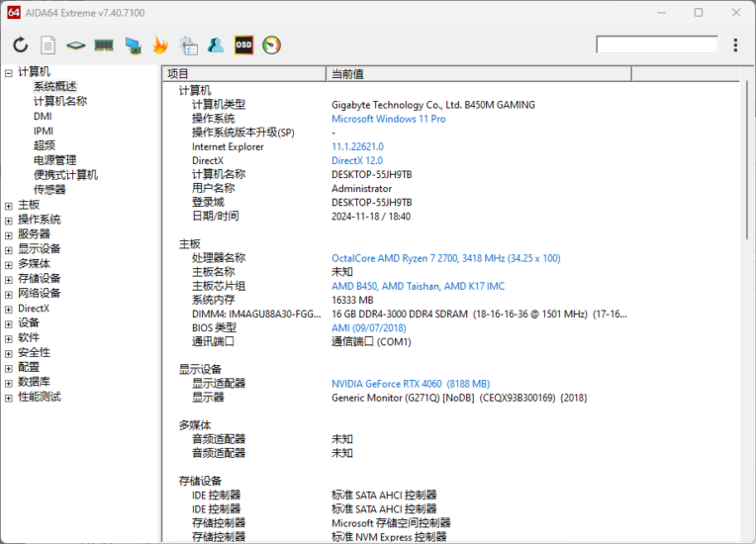Viewport: 756px width, 544px height.
Task: Expand the 配置 tree node
Action: coord(9,369)
